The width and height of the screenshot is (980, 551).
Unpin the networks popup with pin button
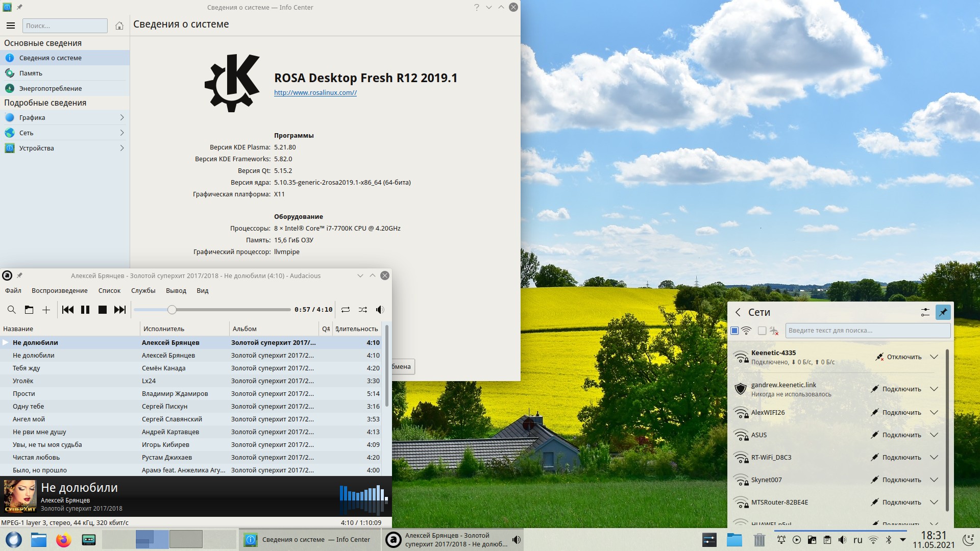click(x=943, y=312)
